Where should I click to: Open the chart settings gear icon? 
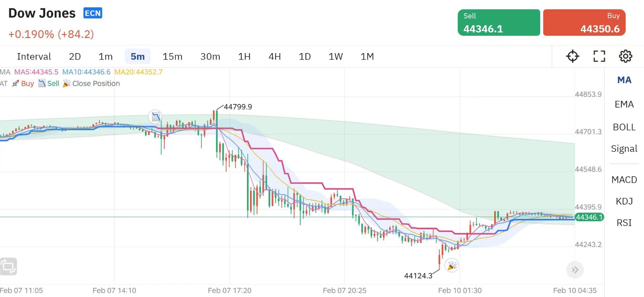[x=625, y=56]
